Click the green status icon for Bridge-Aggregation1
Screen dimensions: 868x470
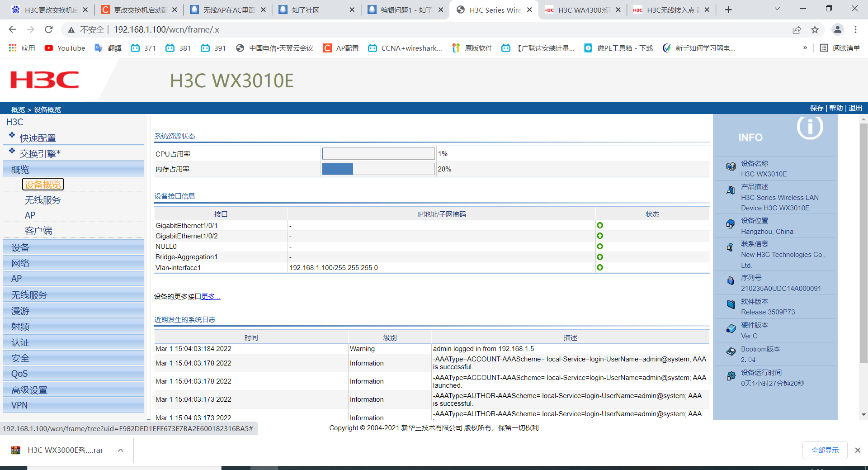[x=599, y=257]
